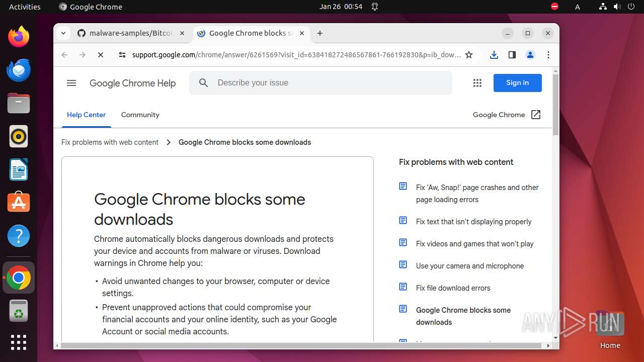Open Use your camera and microphone article
The width and height of the screenshot is (644, 362).
pos(469,266)
